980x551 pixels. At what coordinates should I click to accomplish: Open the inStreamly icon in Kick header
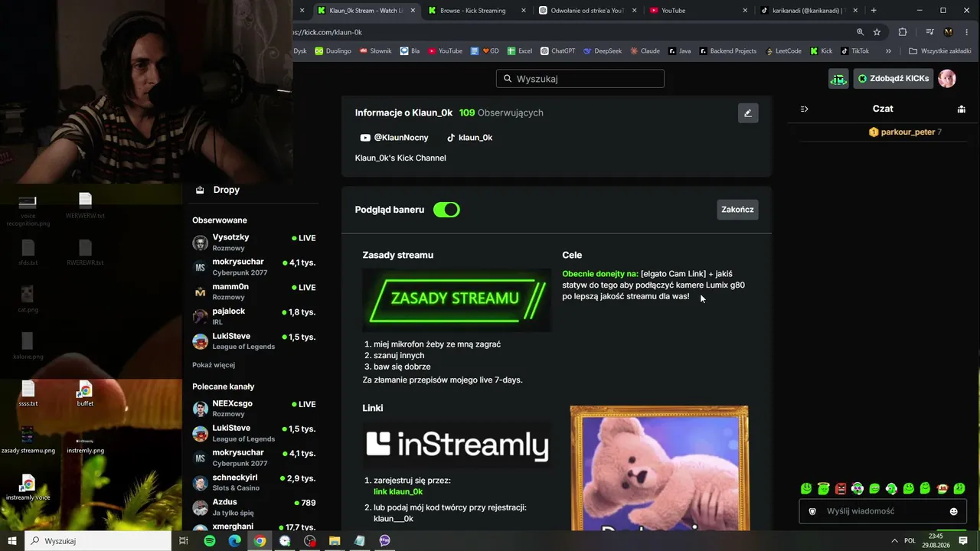[x=839, y=79]
